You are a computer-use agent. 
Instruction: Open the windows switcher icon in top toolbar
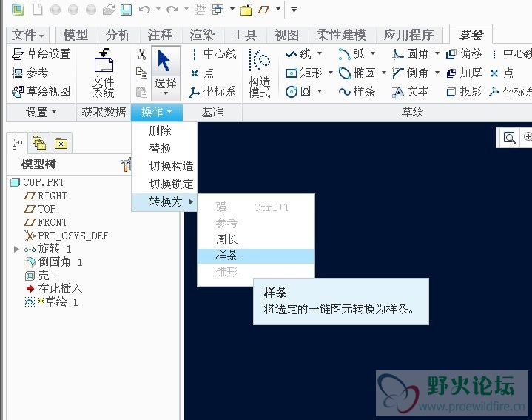(x=218, y=10)
